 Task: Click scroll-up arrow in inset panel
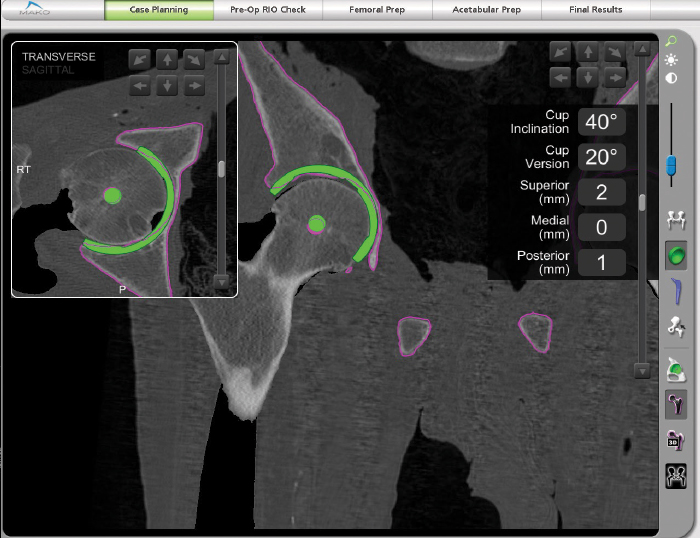point(222,57)
